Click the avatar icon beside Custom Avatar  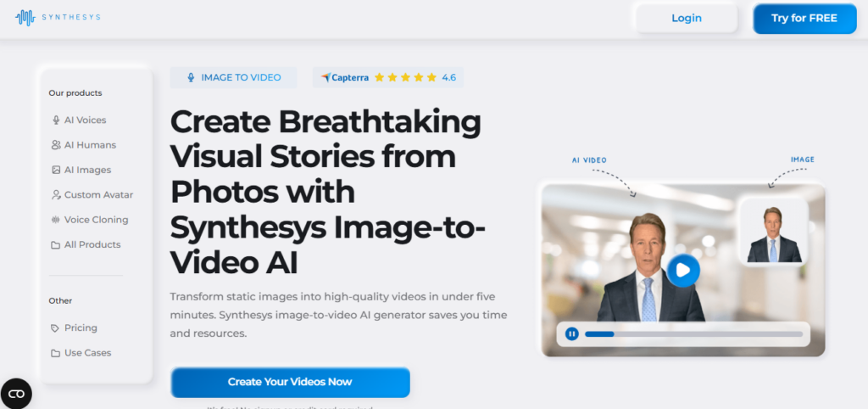[56, 195]
